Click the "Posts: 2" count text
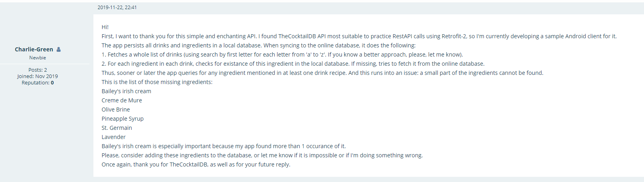Screen dimensions: 644x182 pos(37,70)
